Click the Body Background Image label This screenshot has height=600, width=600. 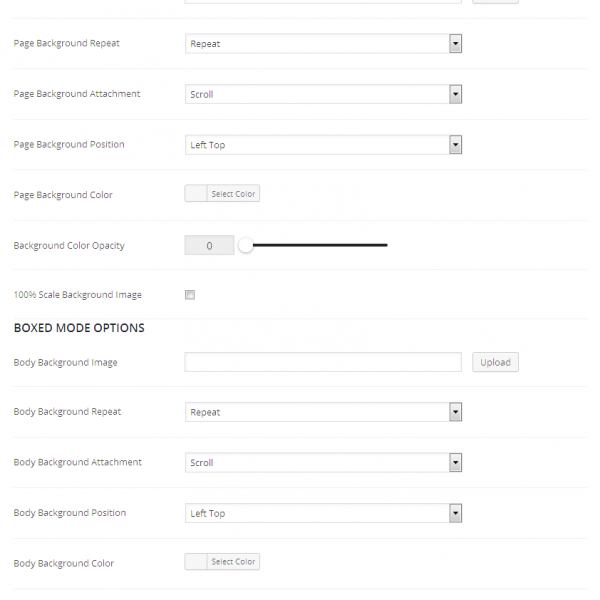[65, 362]
